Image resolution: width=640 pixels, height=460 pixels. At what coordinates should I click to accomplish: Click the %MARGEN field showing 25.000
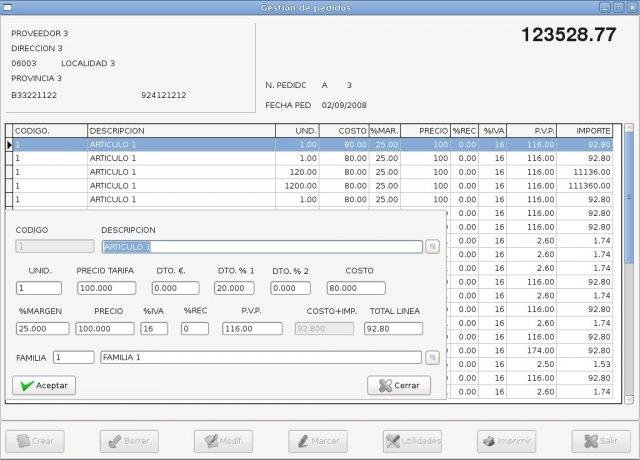(x=42, y=329)
